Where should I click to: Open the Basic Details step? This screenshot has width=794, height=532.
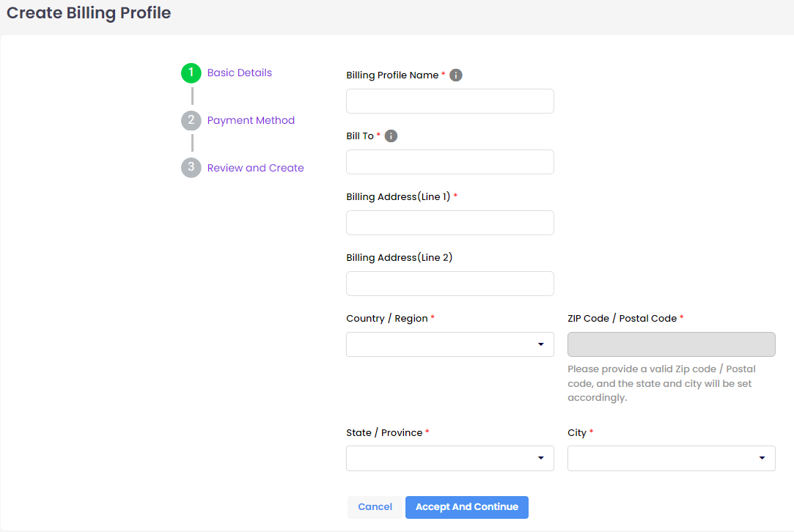pyautogui.click(x=240, y=73)
